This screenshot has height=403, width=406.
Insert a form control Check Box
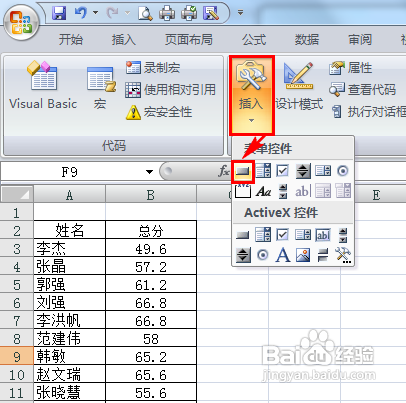[x=283, y=171]
